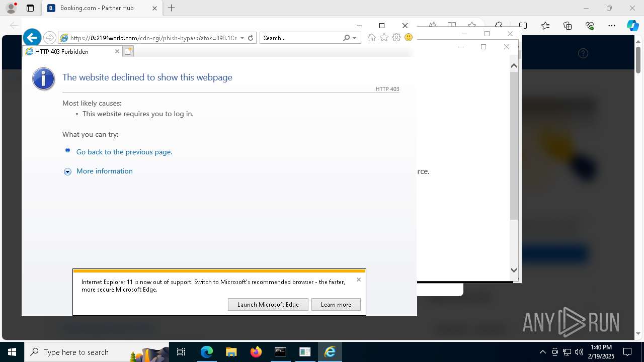This screenshot has width=644, height=362.
Task: Open a new tab in Edge
Action: pyautogui.click(x=172, y=8)
